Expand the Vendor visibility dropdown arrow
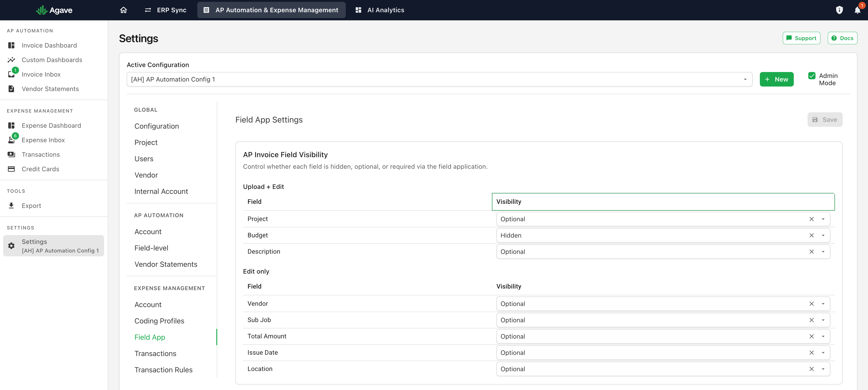Image resolution: width=868 pixels, height=390 pixels. pos(823,304)
